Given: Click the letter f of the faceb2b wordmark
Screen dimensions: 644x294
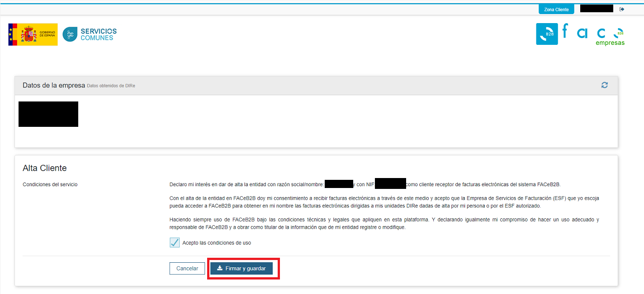Looking at the screenshot, I should (564, 32).
